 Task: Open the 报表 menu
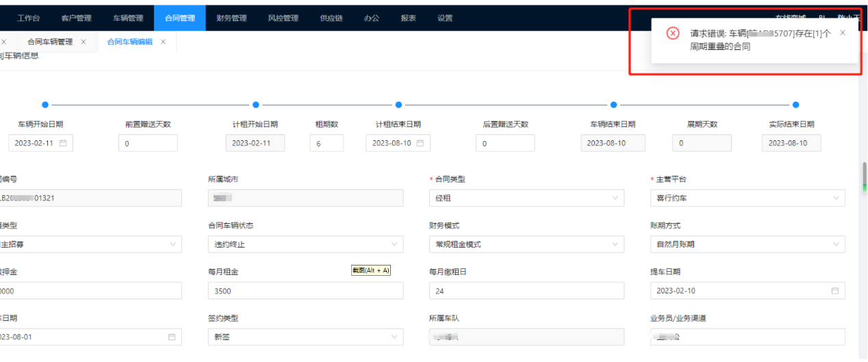(x=408, y=18)
